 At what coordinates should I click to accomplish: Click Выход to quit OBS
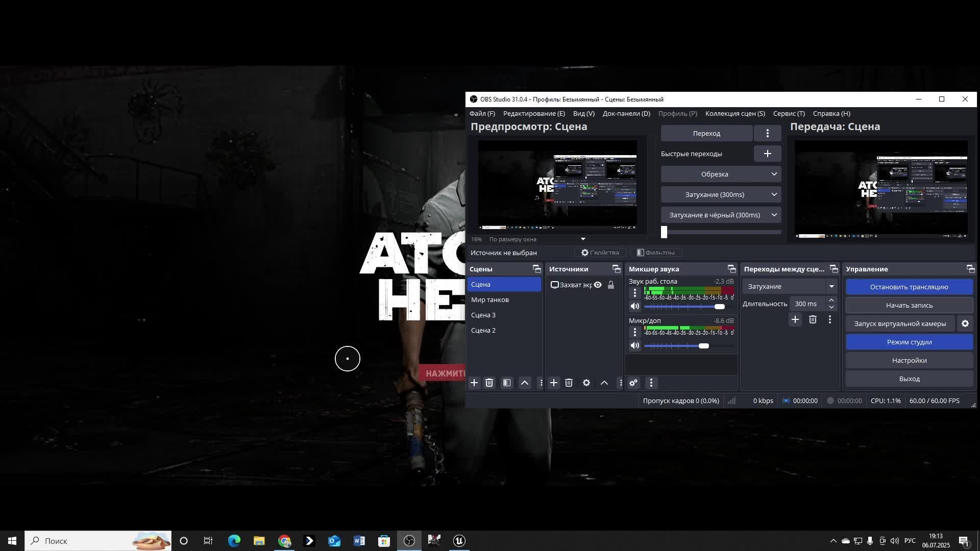[x=909, y=379]
